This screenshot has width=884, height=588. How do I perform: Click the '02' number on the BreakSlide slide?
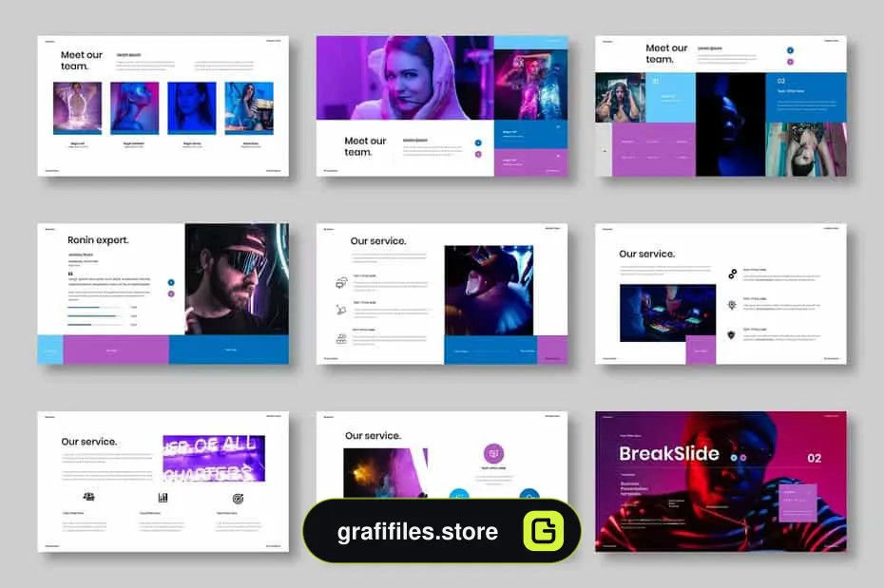[x=814, y=458]
